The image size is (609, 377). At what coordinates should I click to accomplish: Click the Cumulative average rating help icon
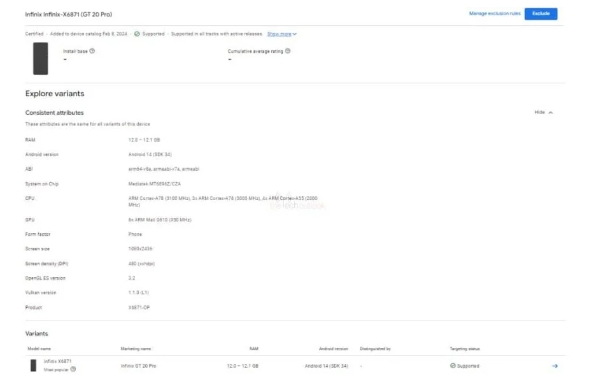pyautogui.click(x=287, y=51)
